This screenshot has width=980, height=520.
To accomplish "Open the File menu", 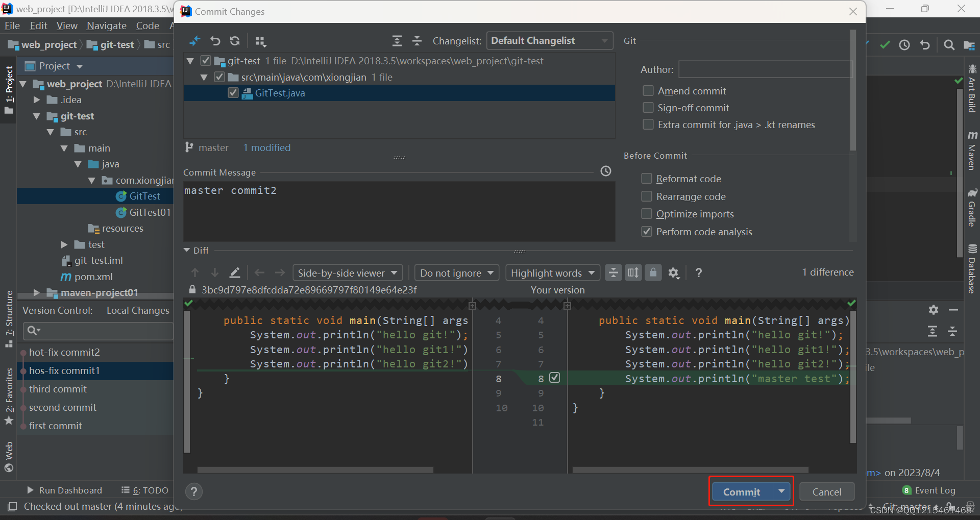I will (12, 26).
